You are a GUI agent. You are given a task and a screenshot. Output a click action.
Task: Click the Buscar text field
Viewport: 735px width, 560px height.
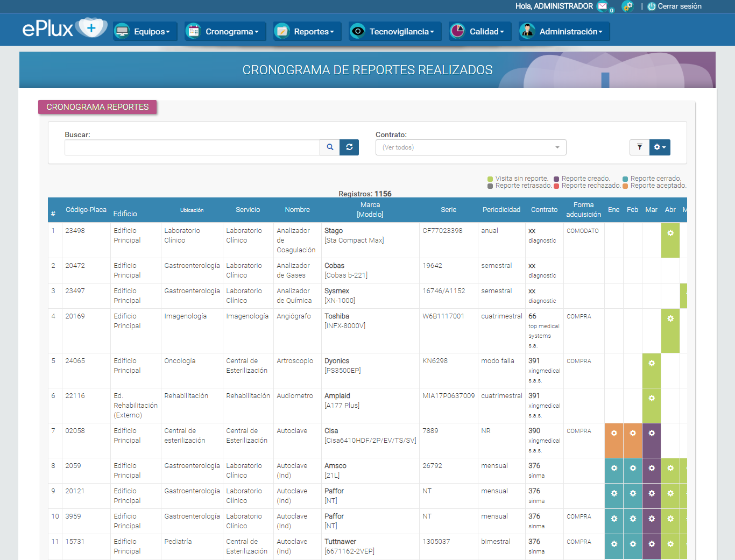click(192, 147)
